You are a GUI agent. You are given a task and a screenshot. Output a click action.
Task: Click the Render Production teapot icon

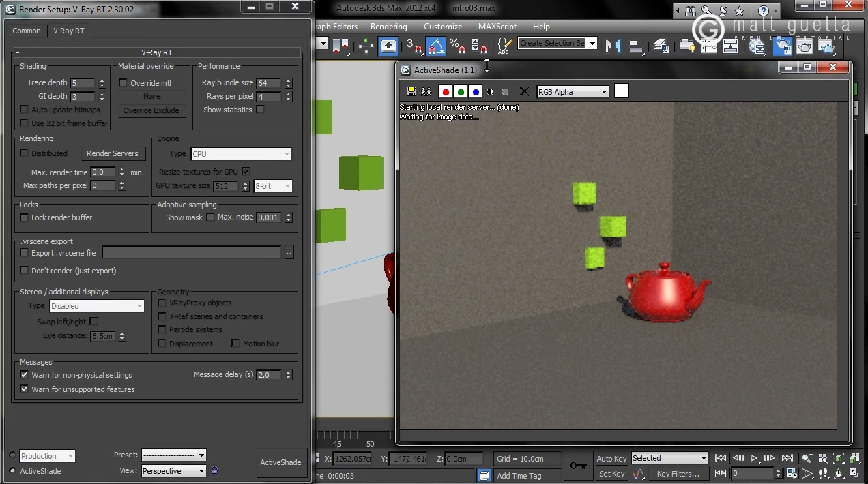click(x=826, y=46)
